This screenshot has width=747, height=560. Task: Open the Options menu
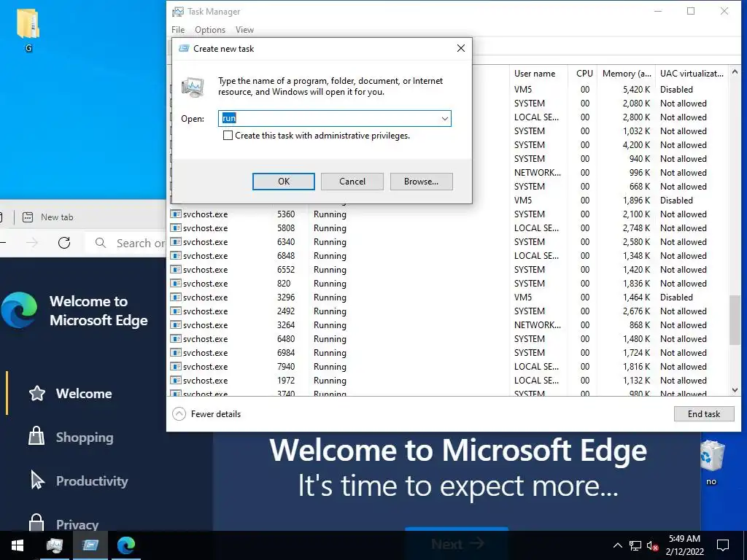[x=210, y=29]
